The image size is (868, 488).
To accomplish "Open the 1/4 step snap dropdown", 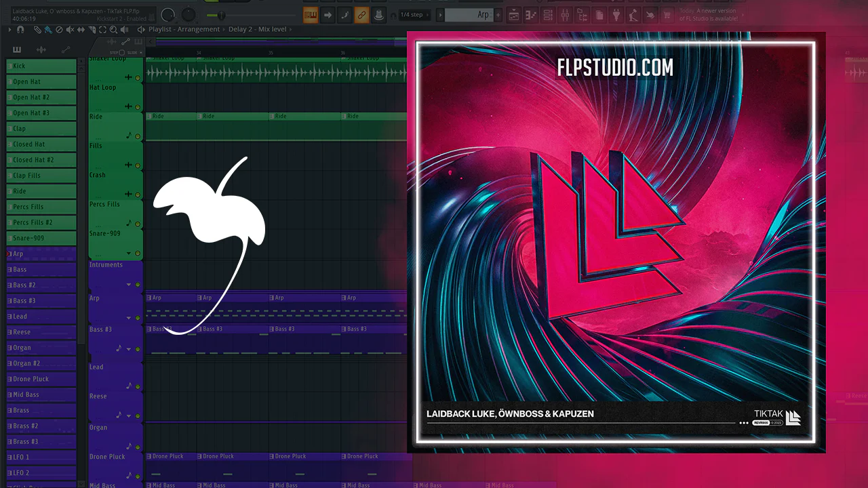I will (x=415, y=14).
